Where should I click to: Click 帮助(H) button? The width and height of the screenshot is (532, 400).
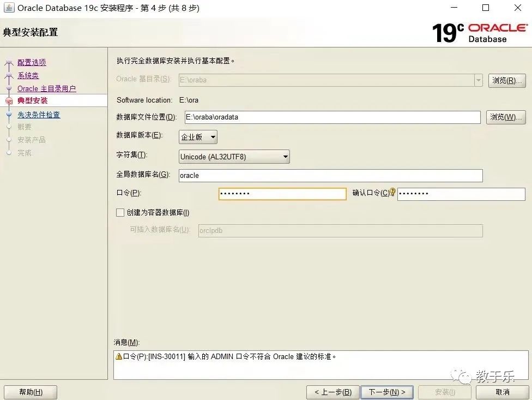[31, 392]
